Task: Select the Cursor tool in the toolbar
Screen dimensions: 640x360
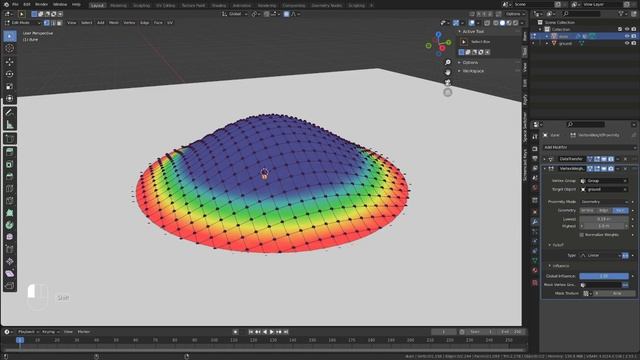Action: [9, 48]
